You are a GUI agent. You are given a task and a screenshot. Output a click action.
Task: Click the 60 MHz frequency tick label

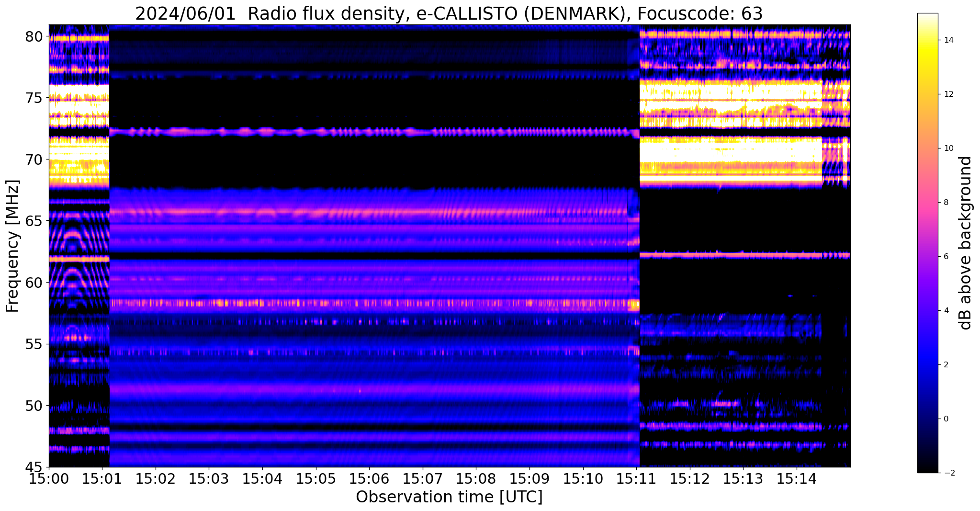(x=34, y=283)
